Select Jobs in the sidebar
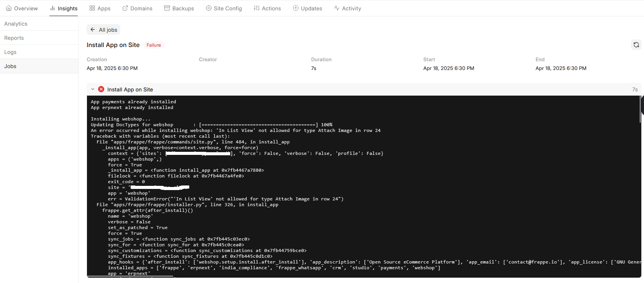Screen dimensions: 644x283 tap(39, 66)
